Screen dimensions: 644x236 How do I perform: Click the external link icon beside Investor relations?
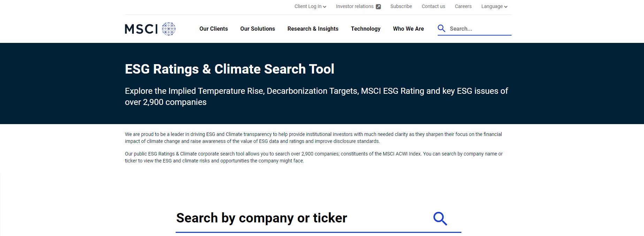[378, 6]
